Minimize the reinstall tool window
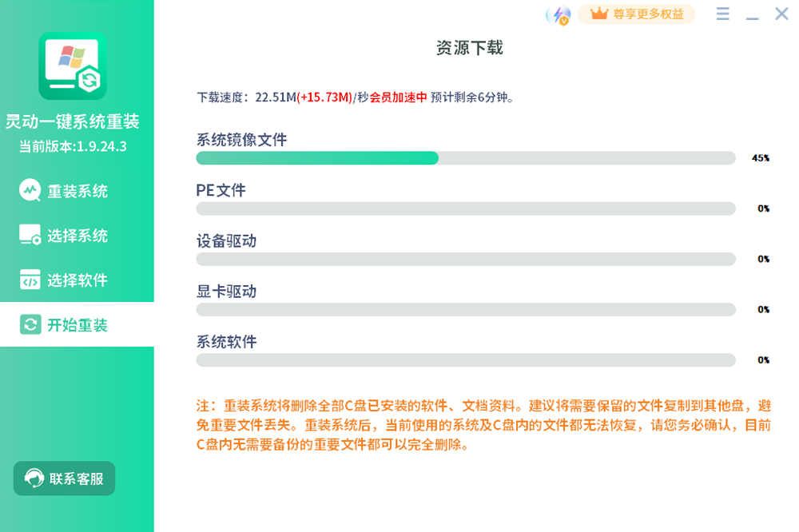Viewport: 799px width, 532px height. point(752,15)
